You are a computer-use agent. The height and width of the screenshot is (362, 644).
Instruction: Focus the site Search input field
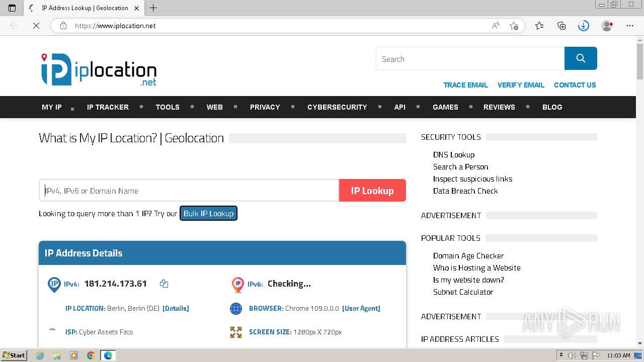coord(470,58)
